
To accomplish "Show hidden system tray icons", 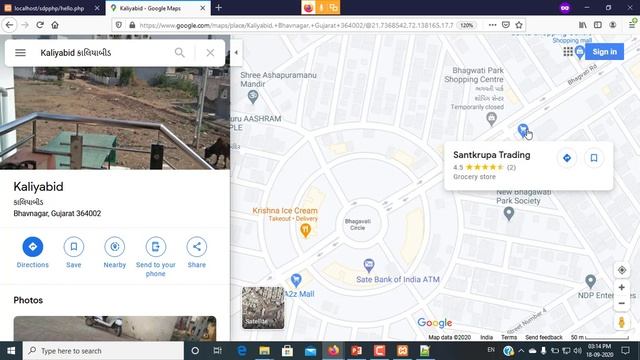I will pos(521,351).
